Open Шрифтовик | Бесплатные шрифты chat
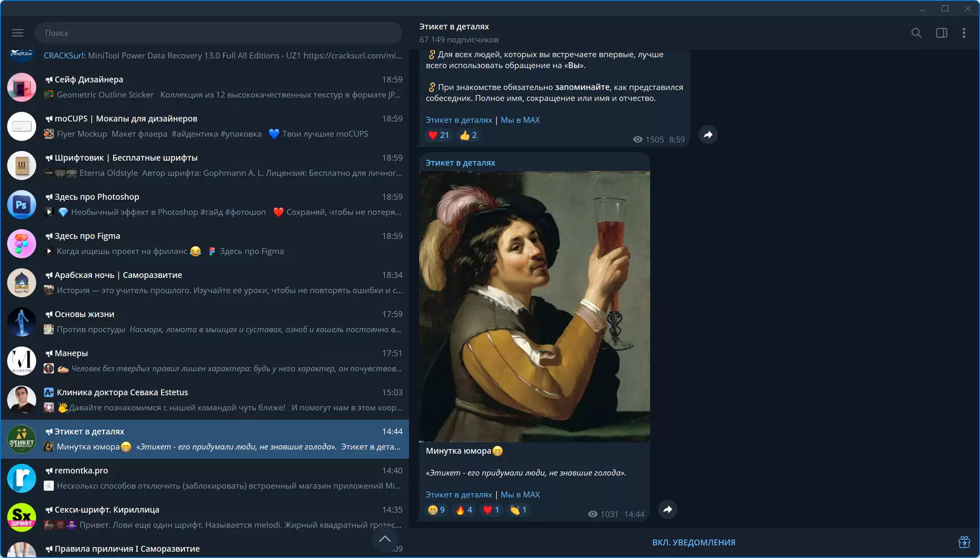Image resolution: width=980 pixels, height=558 pixels. tap(205, 165)
